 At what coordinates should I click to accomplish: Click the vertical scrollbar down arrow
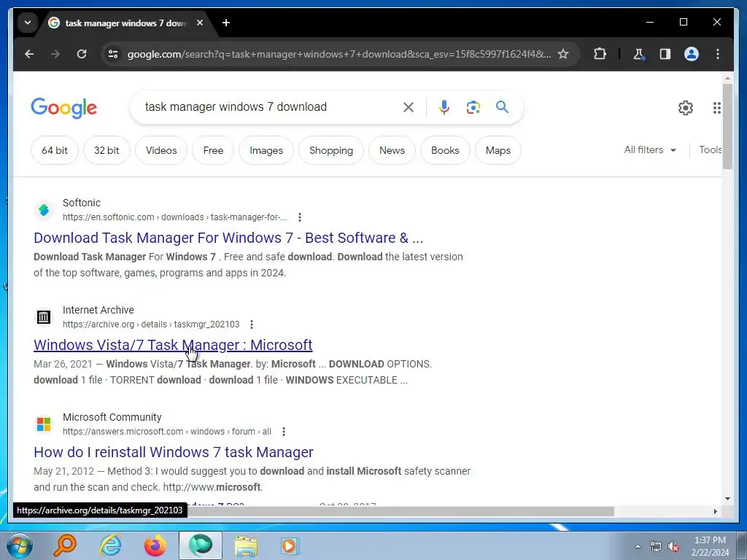coord(727,499)
